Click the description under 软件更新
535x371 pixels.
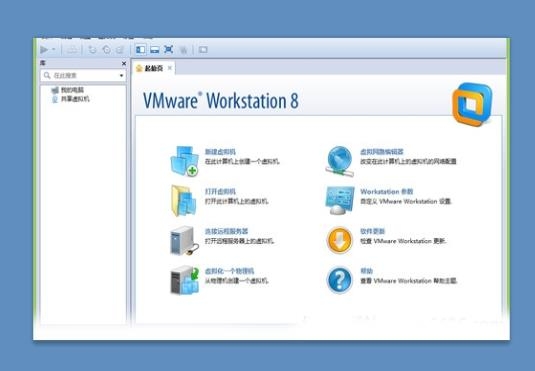pos(404,241)
